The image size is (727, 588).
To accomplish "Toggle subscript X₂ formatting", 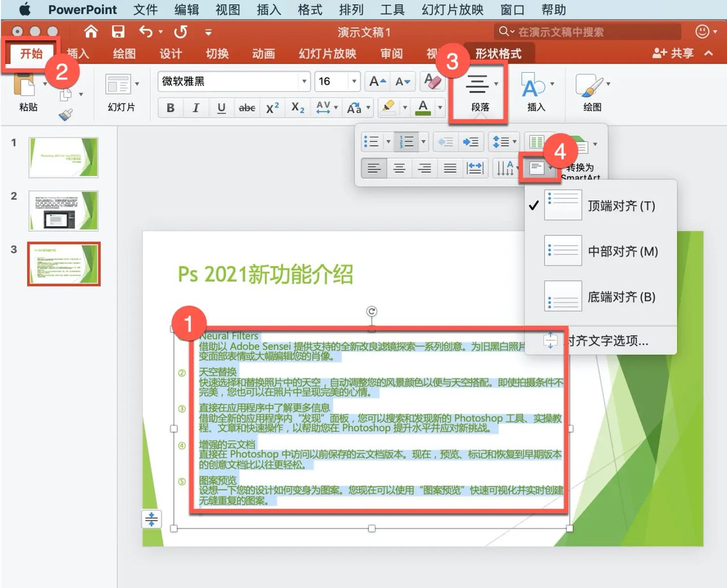I will point(298,108).
